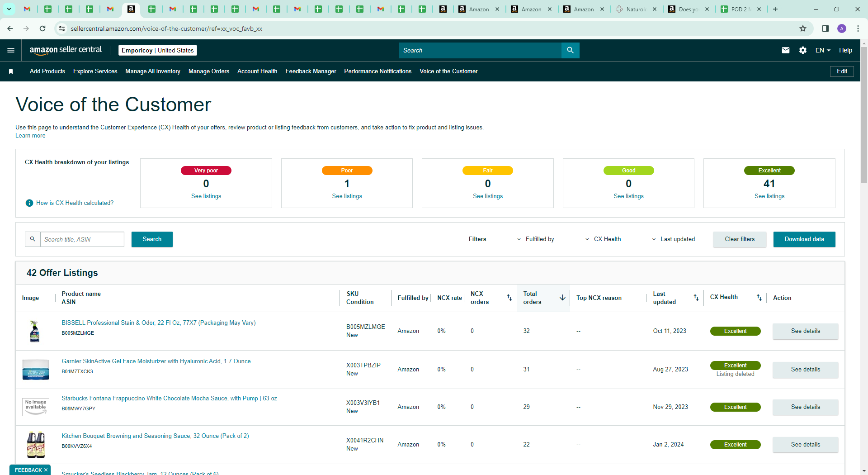Open the settings gear icon

pos(803,50)
